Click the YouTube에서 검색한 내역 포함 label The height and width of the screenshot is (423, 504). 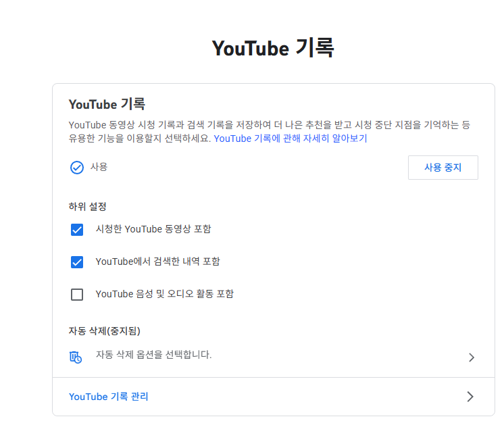[158, 262]
